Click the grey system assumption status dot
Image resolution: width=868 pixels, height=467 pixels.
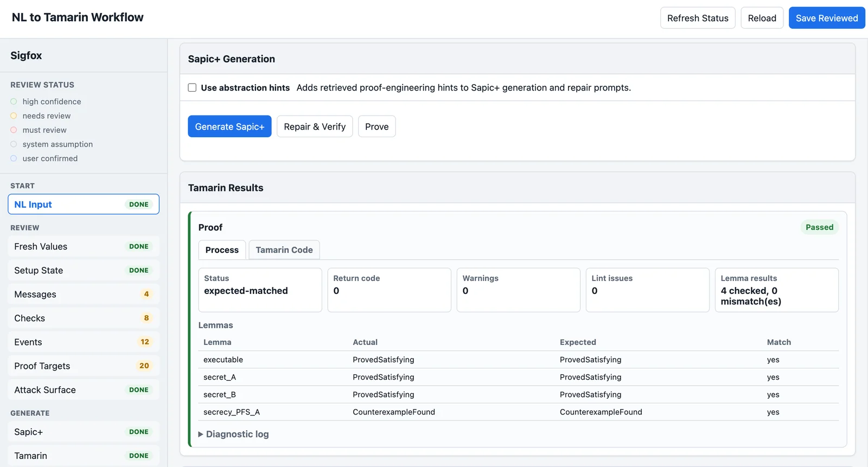pos(14,144)
